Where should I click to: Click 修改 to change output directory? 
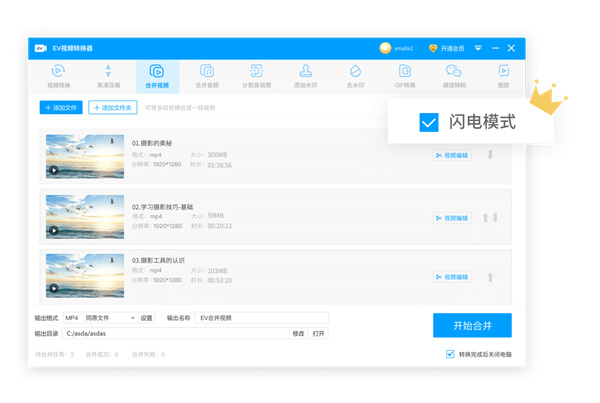pos(298,334)
